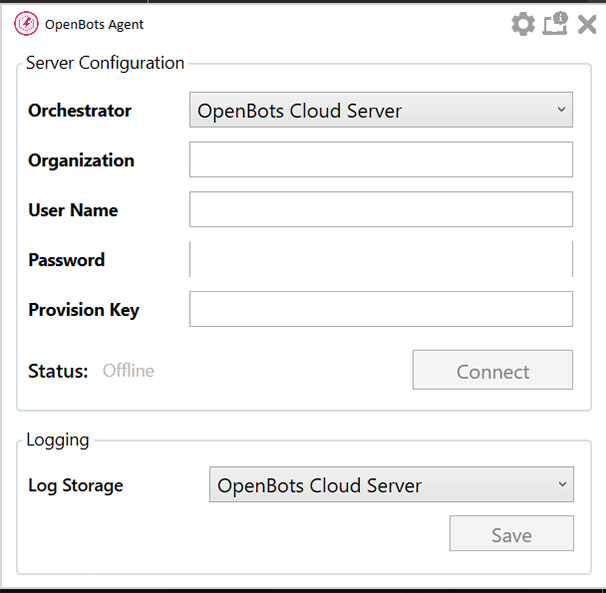Click the Status label
This screenshot has width=606, height=593.
point(58,371)
